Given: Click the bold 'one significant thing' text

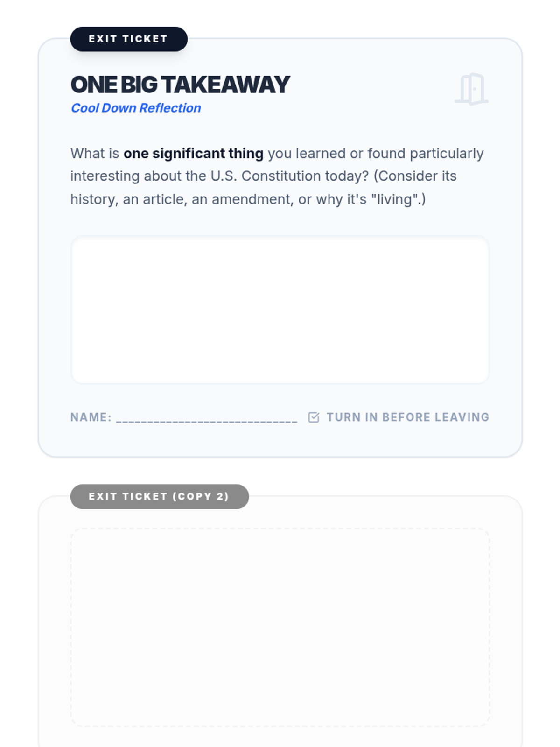Looking at the screenshot, I should pyautogui.click(x=193, y=153).
